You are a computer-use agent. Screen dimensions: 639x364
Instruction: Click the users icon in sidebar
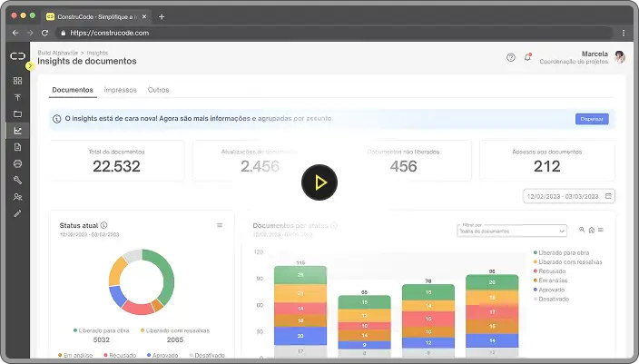pos(17,197)
